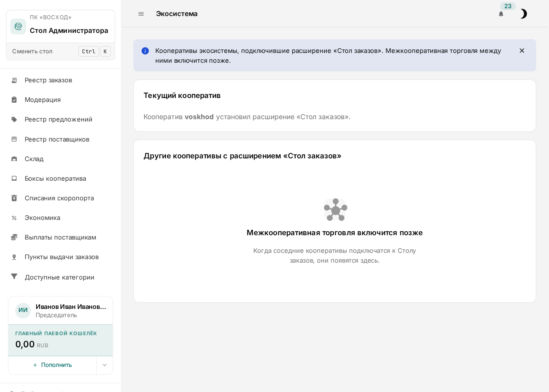Image resolution: width=549 pixels, height=392 pixels.
Task: Click the bold voskhod cooperative name
Action: 199,117
